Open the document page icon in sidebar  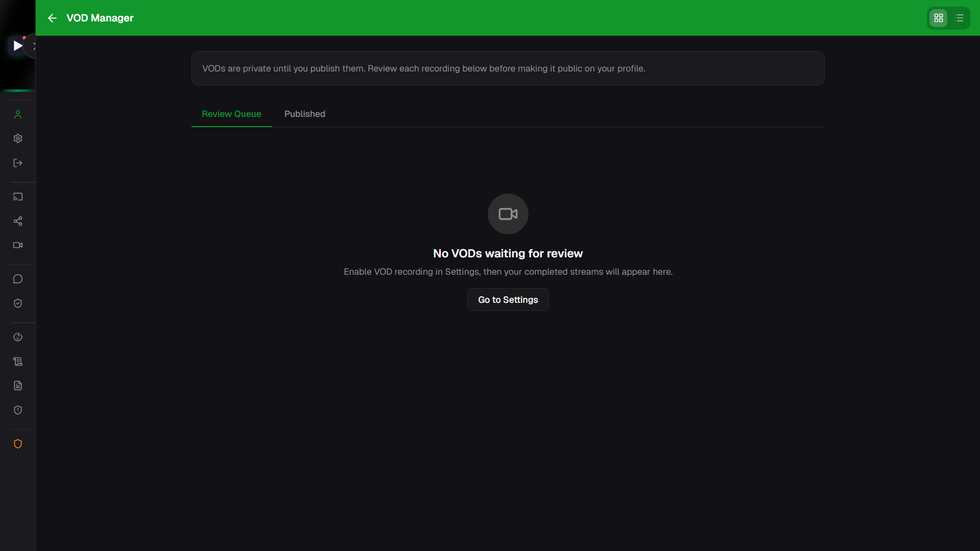[x=18, y=386]
